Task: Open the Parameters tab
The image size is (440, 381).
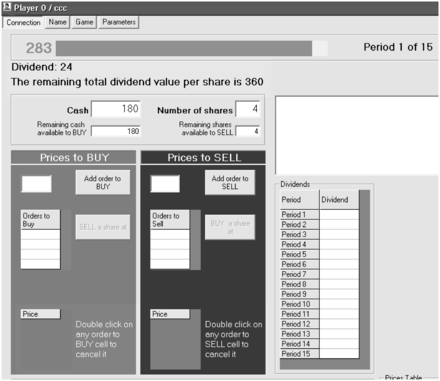Action: 119,22
